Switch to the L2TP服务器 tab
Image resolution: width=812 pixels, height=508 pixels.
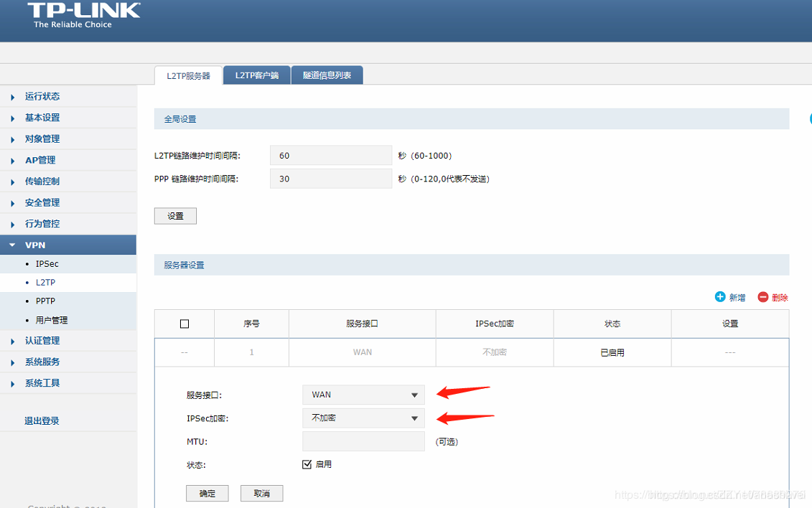(x=189, y=75)
